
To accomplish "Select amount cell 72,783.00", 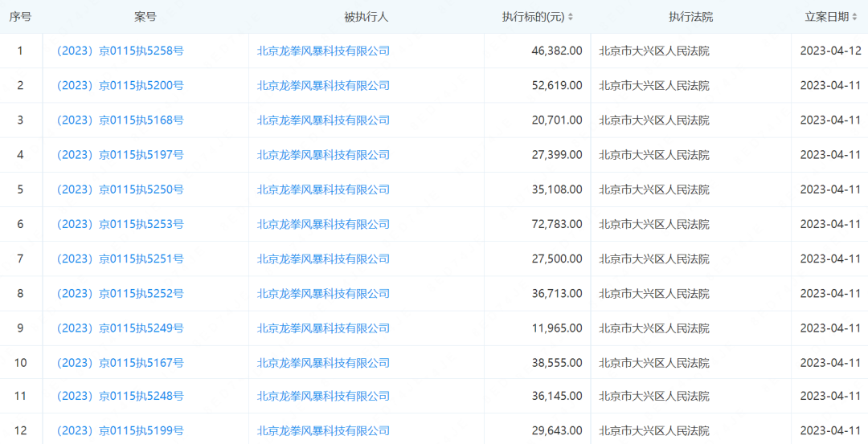I will coord(556,225).
